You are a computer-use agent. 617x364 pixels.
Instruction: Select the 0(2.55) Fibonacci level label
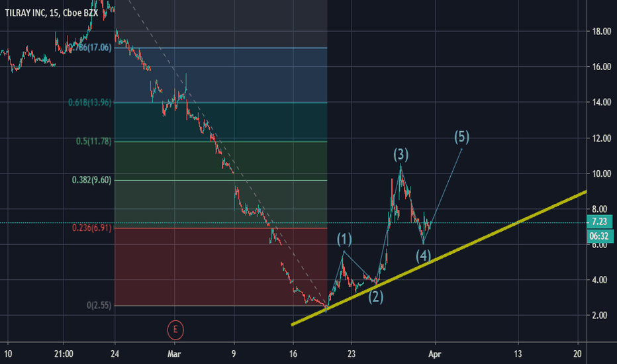coord(99,305)
